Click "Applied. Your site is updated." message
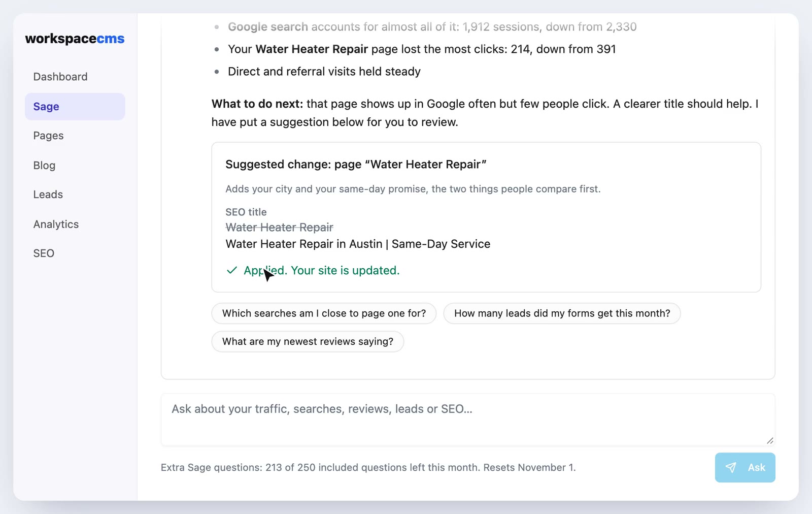 321,270
